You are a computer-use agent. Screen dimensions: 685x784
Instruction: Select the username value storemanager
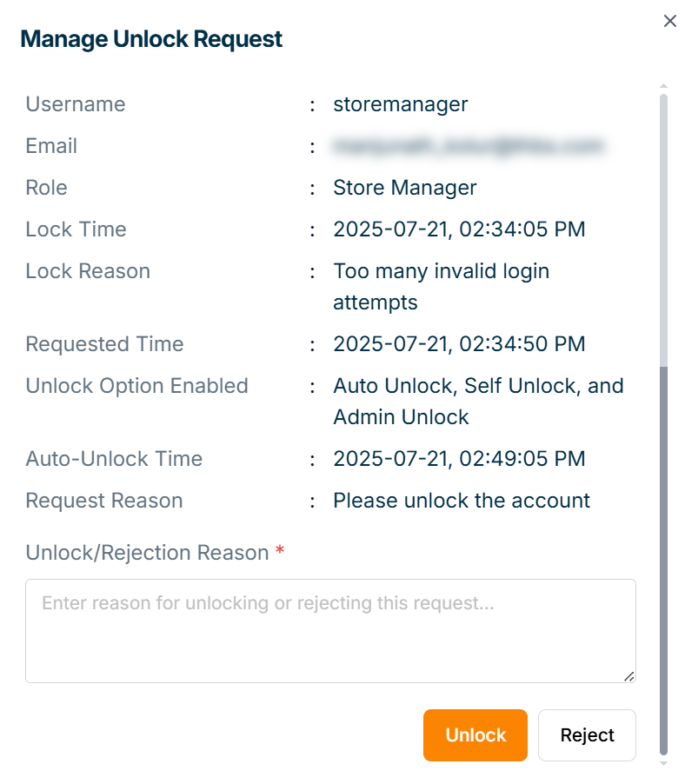tap(401, 104)
